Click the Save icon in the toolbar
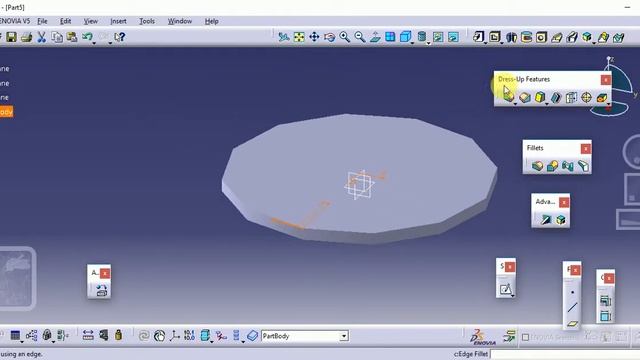640x360 pixels. (11, 37)
